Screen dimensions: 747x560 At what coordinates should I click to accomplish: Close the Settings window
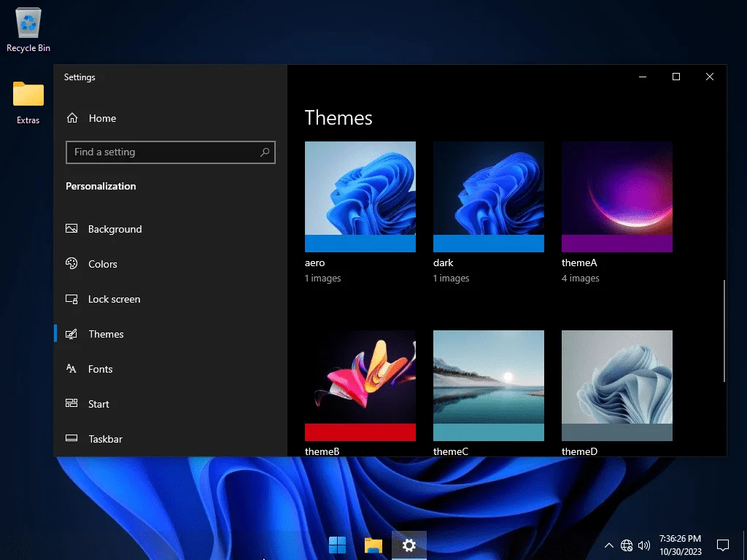click(x=710, y=77)
